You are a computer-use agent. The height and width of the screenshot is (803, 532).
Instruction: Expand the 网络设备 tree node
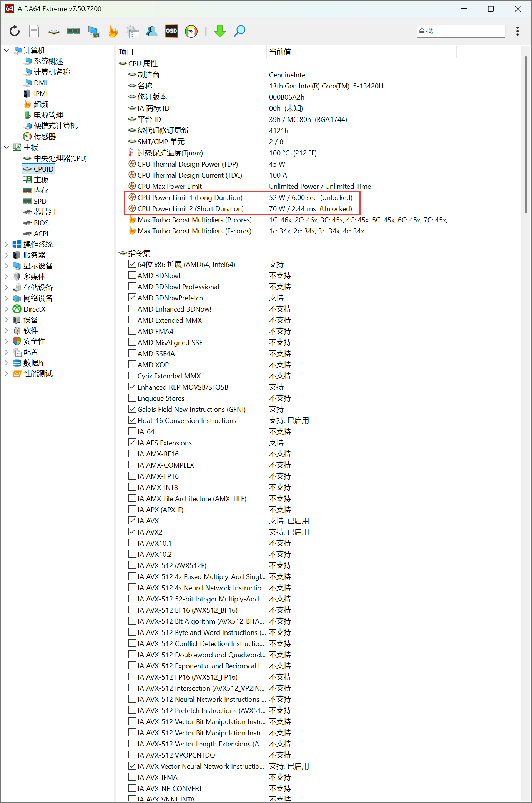point(7,298)
